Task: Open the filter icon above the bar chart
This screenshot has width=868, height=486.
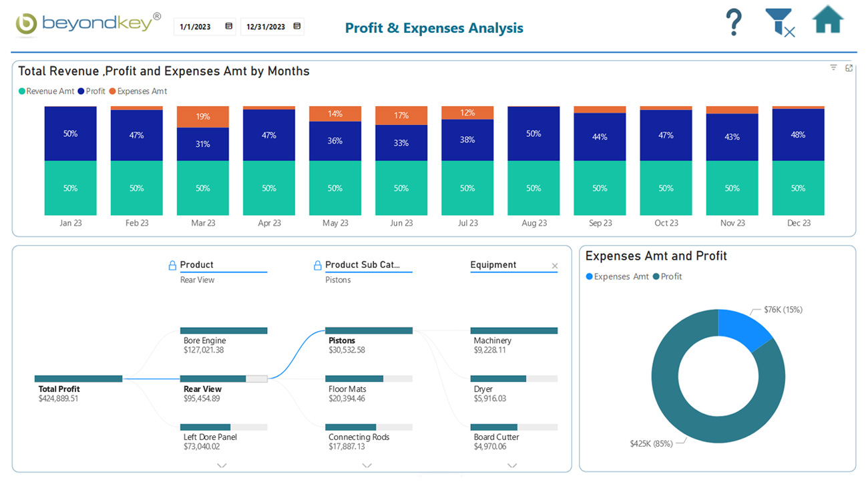Action: pos(833,67)
